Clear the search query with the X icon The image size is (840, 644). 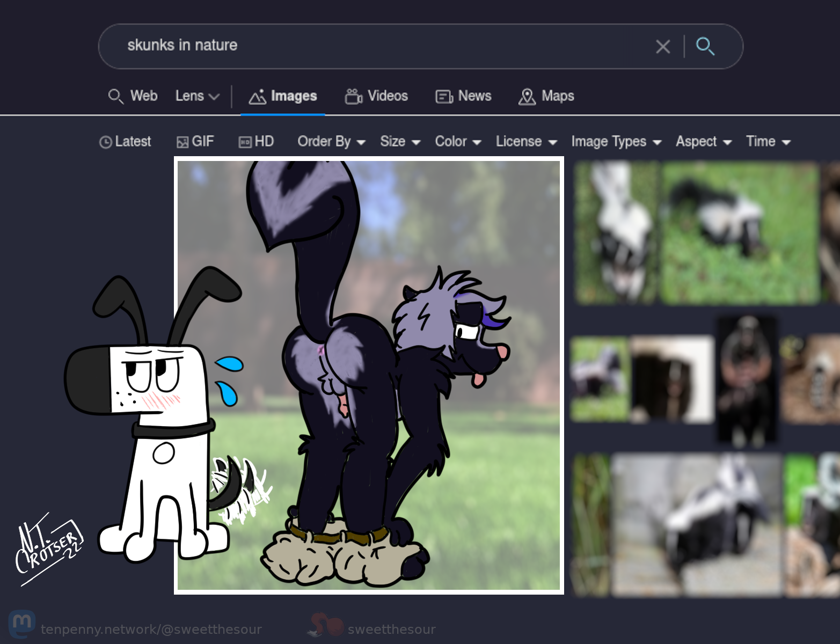click(x=663, y=47)
